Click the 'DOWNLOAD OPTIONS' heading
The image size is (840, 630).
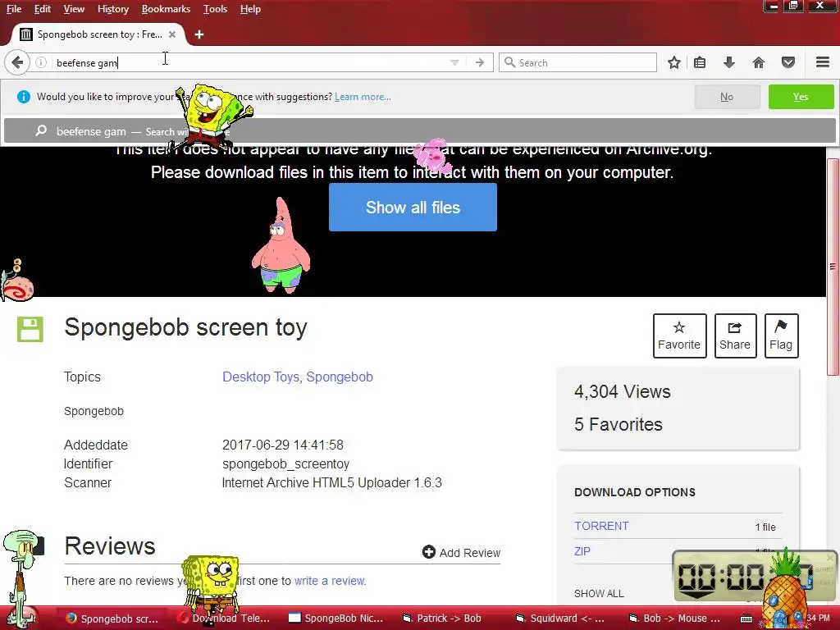coord(635,492)
